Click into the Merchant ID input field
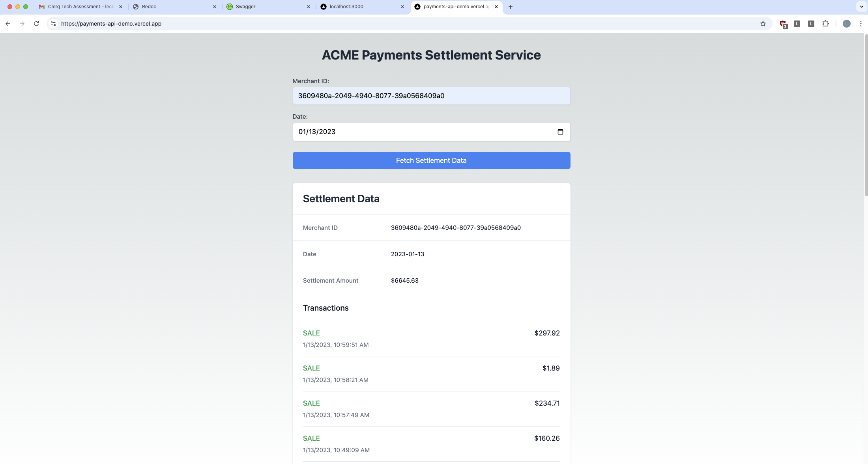 coord(431,96)
